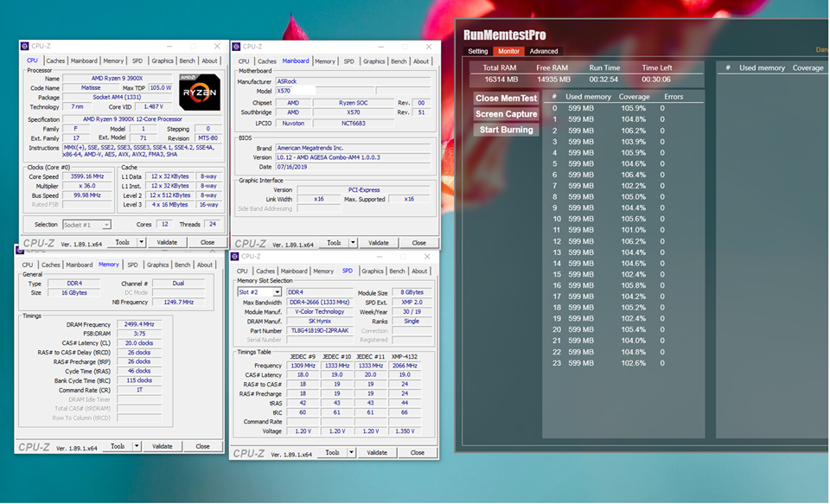830x504 pixels.
Task: Click Command Rate value 1T in Memory window
Action: tap(139, 390)
